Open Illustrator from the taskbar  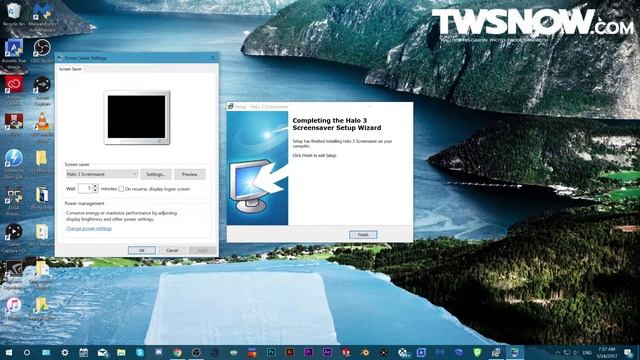point(290,352)
